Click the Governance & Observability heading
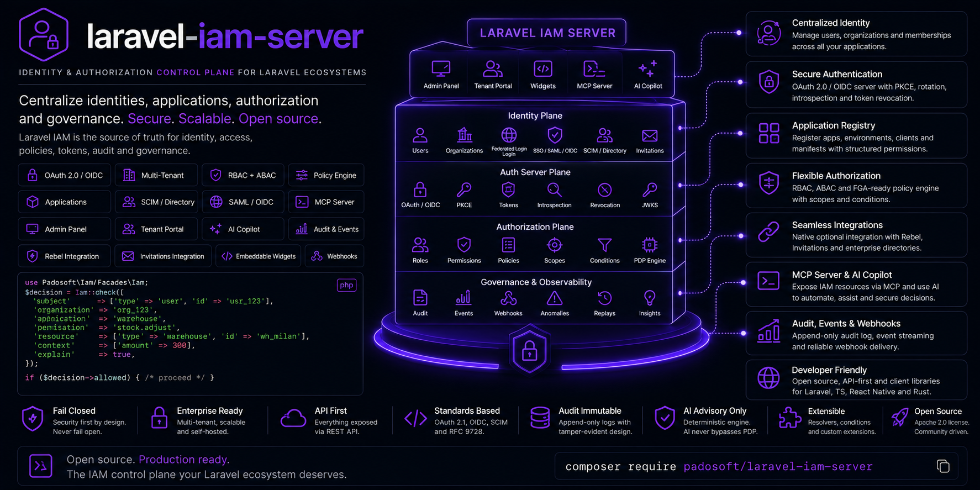980x490 pixels. [x=536, y=282]
